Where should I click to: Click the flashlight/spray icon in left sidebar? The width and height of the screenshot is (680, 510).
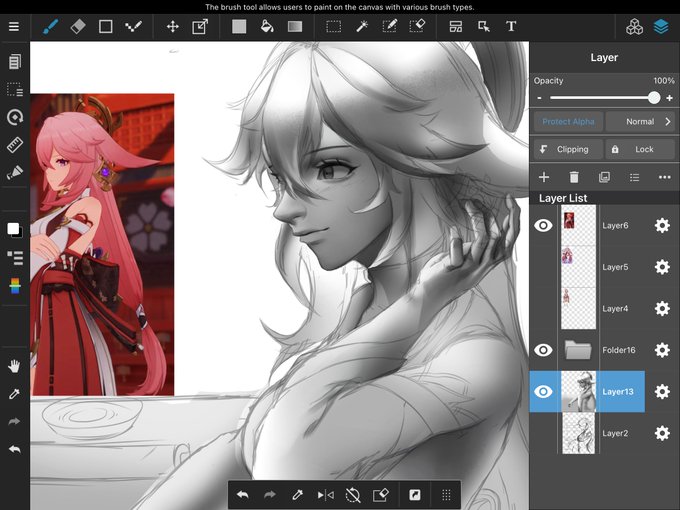coord(15,173)
